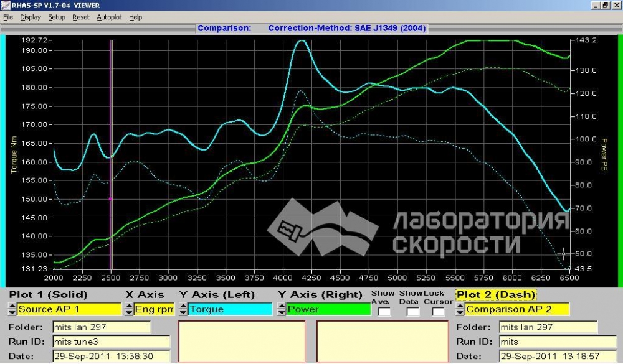
Task: Click stepper arrows beside Source AP 1
Action: 12,309
